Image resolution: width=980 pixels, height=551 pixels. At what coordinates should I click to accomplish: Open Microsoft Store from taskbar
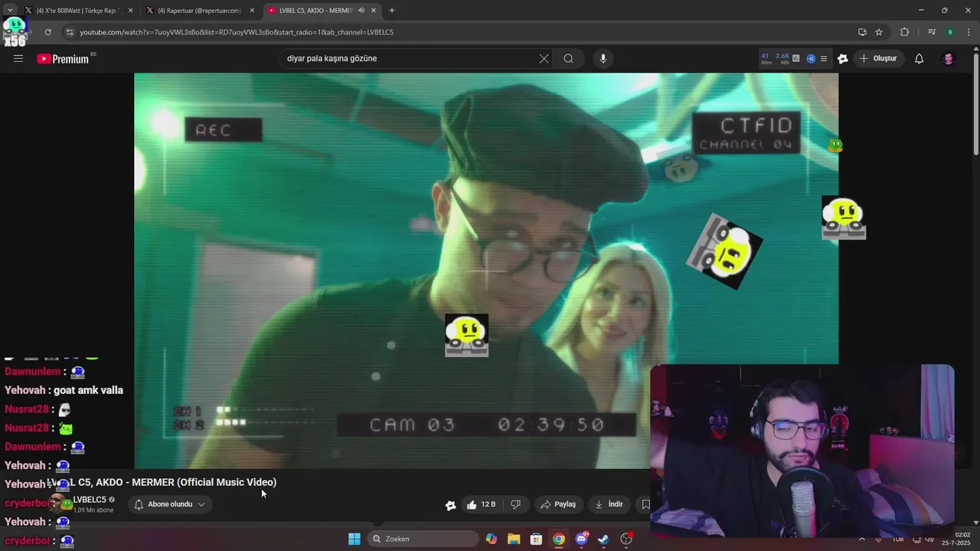click(x=536, y=539)
